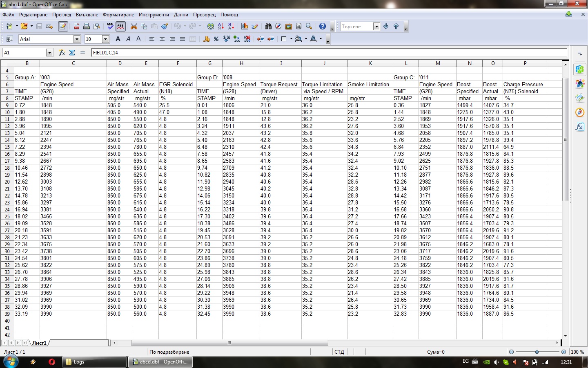
Task: Toggle AutoSpellcheck red underline button
Action: (120, 27)
